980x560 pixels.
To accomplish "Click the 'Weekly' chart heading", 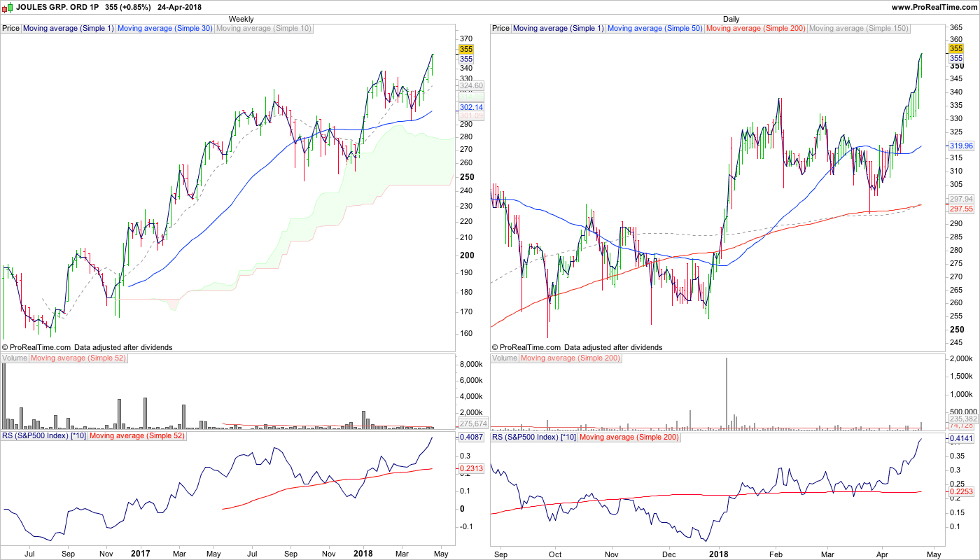I will click(x=241, y=19).
